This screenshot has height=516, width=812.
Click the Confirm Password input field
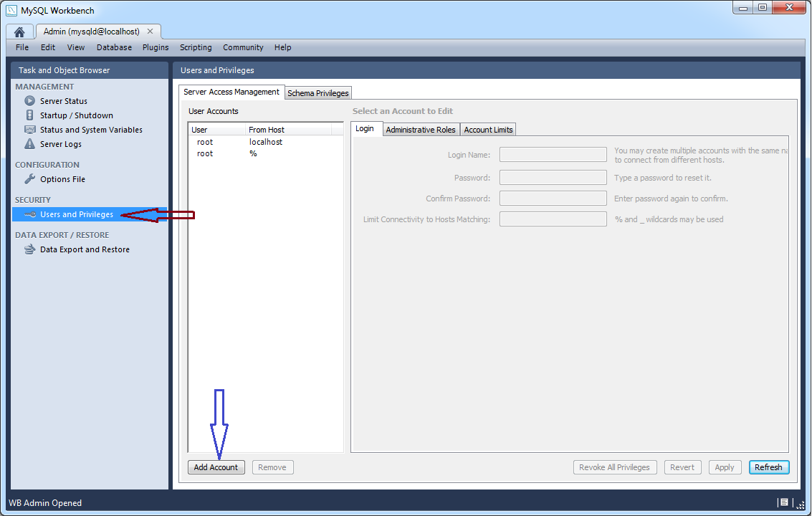pyautogui.click(x=553, y=198)
